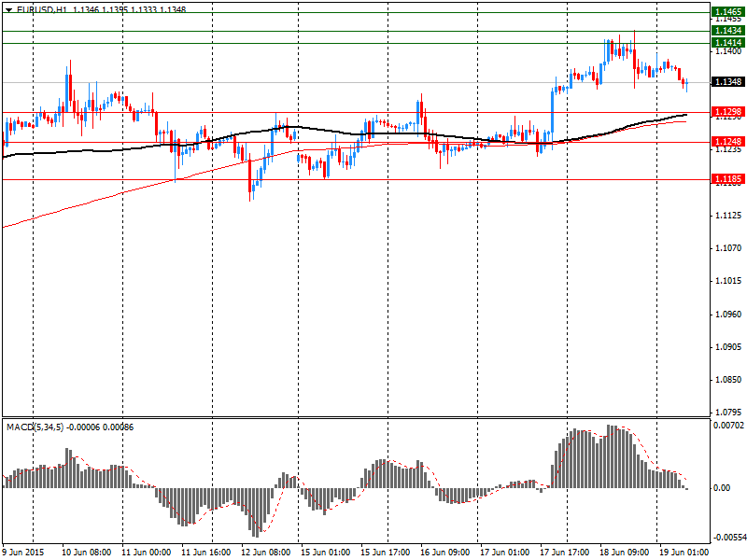Click the 1.1414 green level price label
This screenshot has width=747, height=560.
point(728,43)
